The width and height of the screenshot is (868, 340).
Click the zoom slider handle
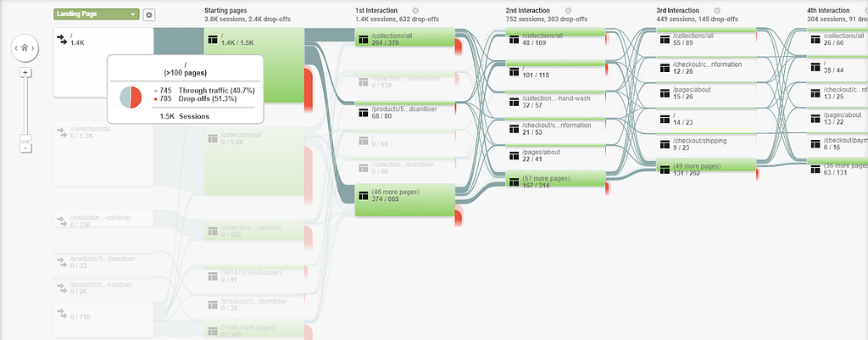point(25,138)
